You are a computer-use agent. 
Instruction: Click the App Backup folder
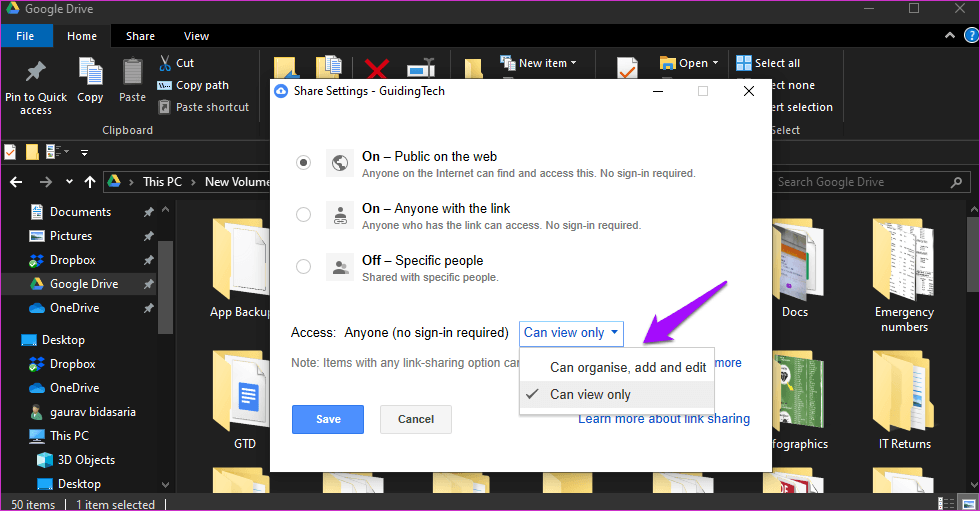click(x=240, y=269)
